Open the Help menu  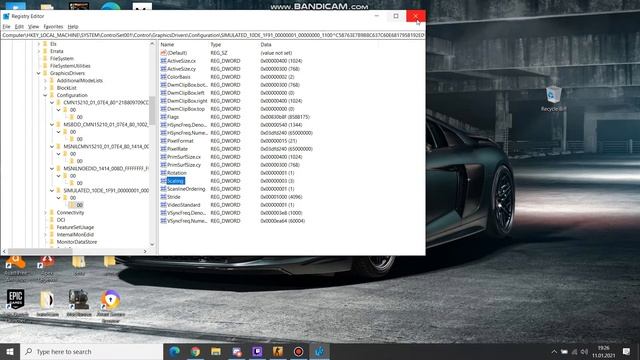click(73, 27)
